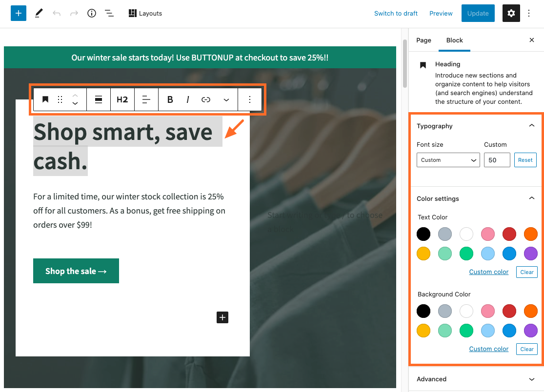Open the font size Custom dropdown

pos(448,160)
